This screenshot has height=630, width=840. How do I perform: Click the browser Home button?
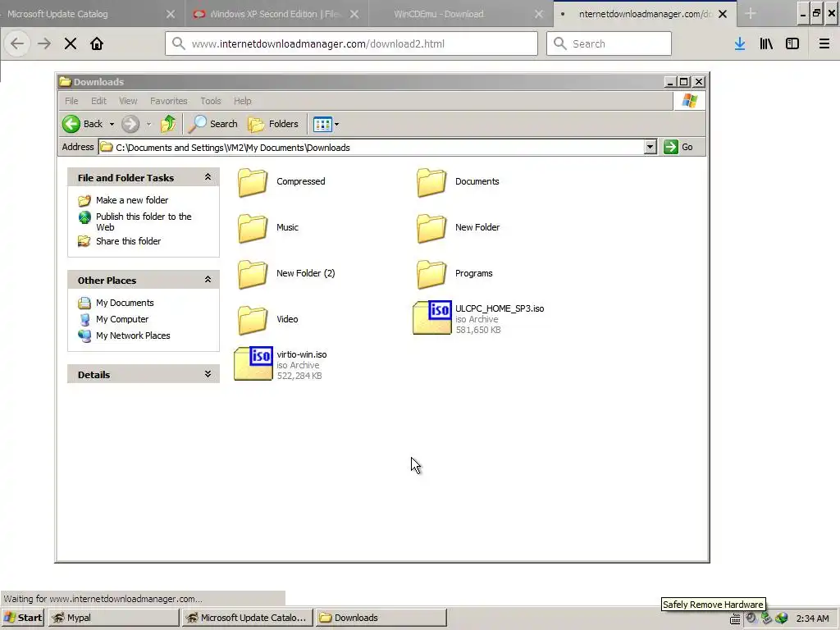(97, 44)
